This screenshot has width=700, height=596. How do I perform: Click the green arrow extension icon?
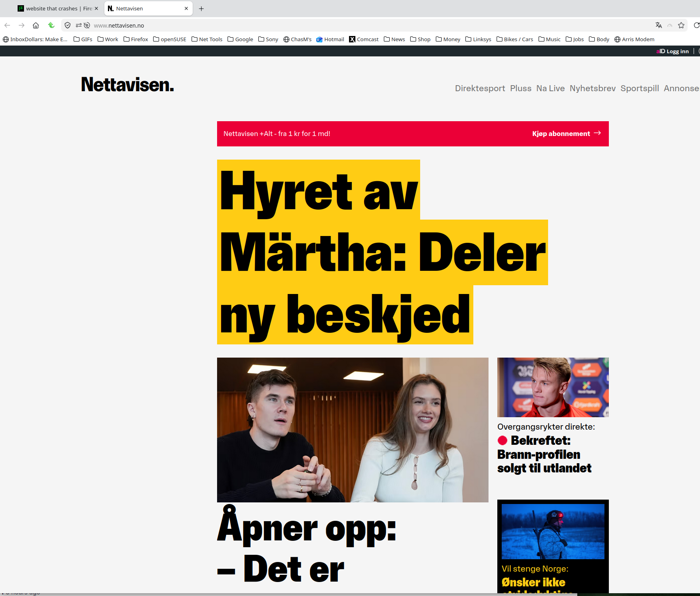pos(51,25)
